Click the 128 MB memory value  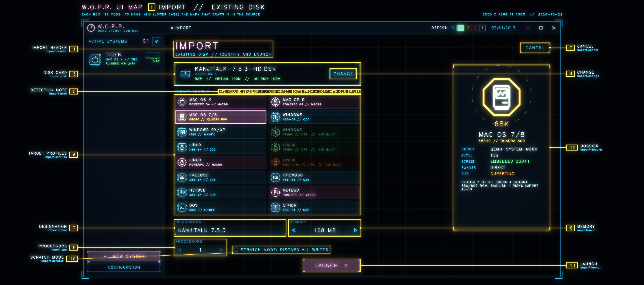pyautogui.click(x=324, y=230)
